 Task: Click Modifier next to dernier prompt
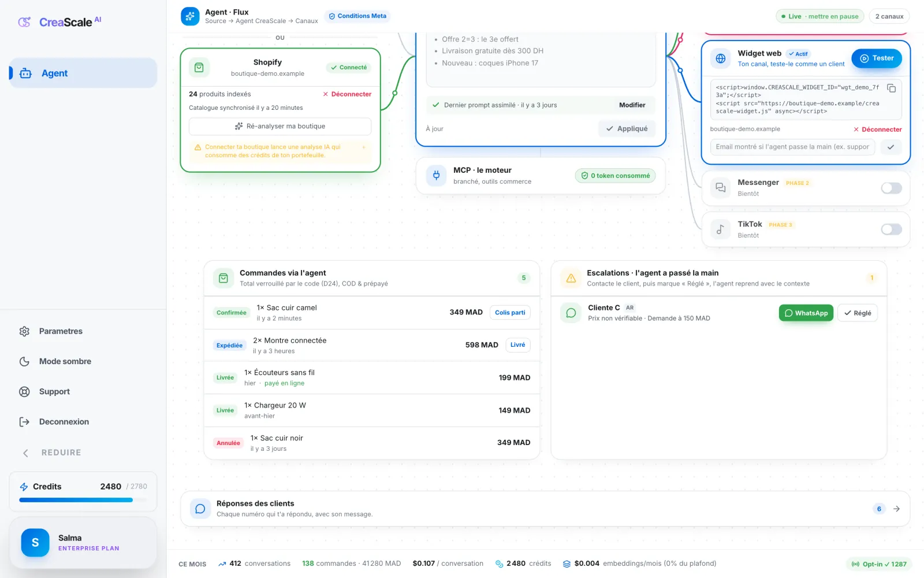tap(632, 105)
